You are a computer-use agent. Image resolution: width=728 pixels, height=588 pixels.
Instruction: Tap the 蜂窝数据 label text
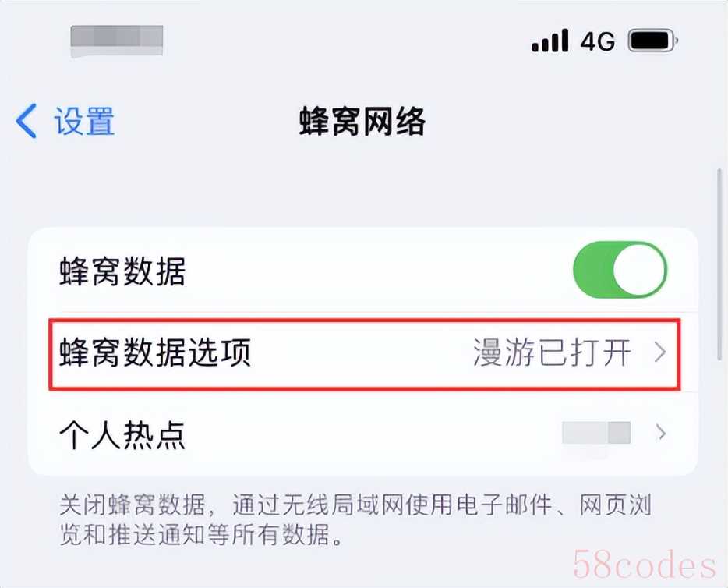[x=122, y=271]
